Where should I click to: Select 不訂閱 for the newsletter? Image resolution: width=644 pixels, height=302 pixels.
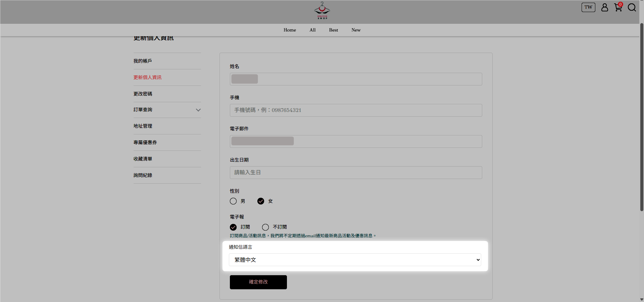pos(265,227)
